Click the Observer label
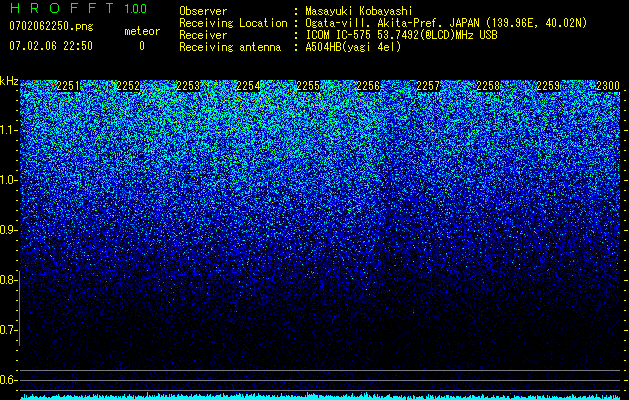This screenshot has width=629, height=400. coord(203,11)
